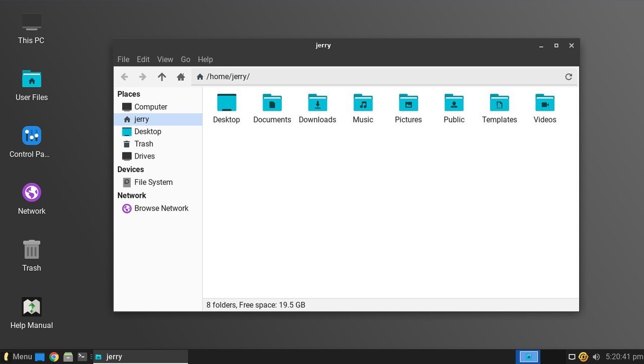The height and width of the screenshot is (364, 644).
Task: Launch Google Chrome from the taskbar
Action: [54, 356]
